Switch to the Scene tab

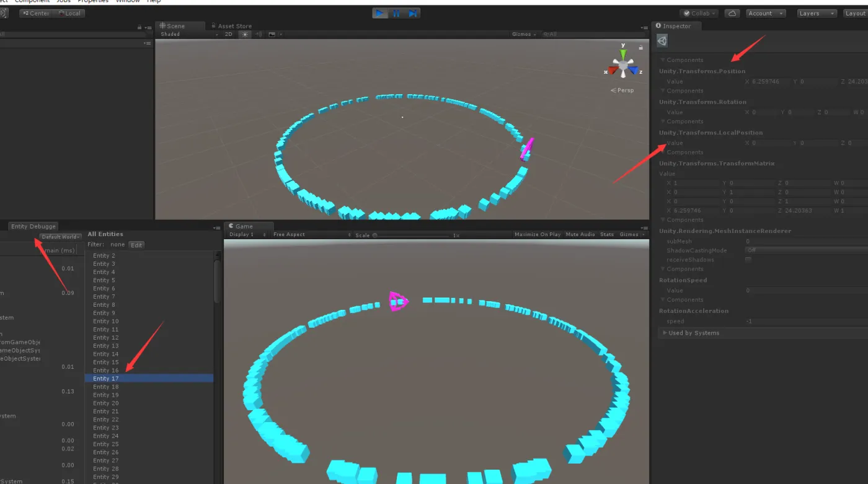coord(180,26)
